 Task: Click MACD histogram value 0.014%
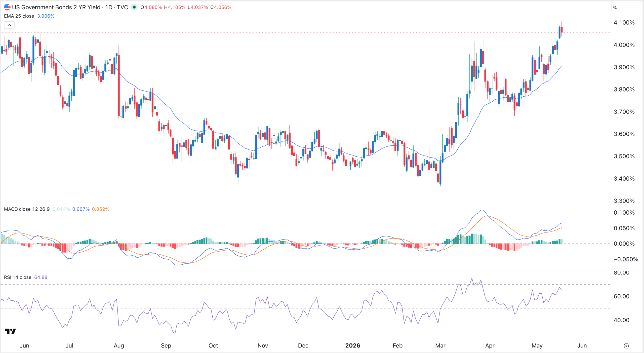pos(61,209)
